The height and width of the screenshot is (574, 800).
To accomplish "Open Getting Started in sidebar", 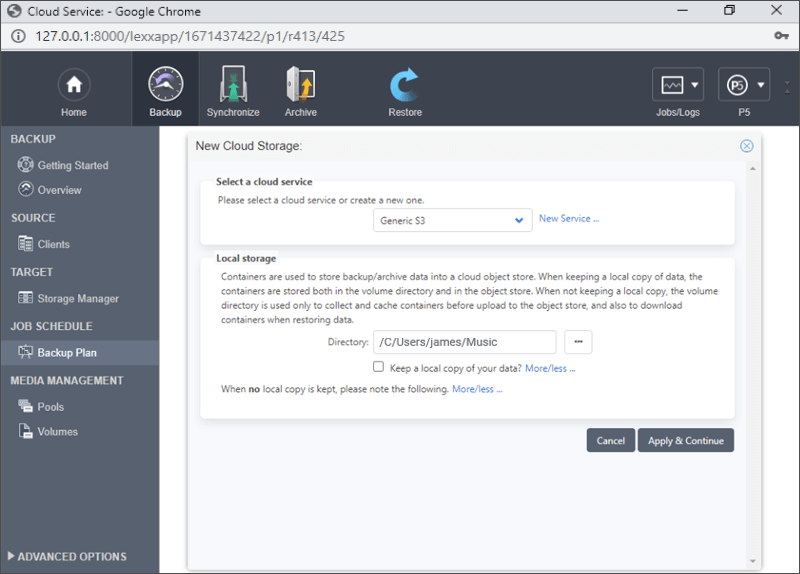I will pyautogui.click(x=73, y=165).
